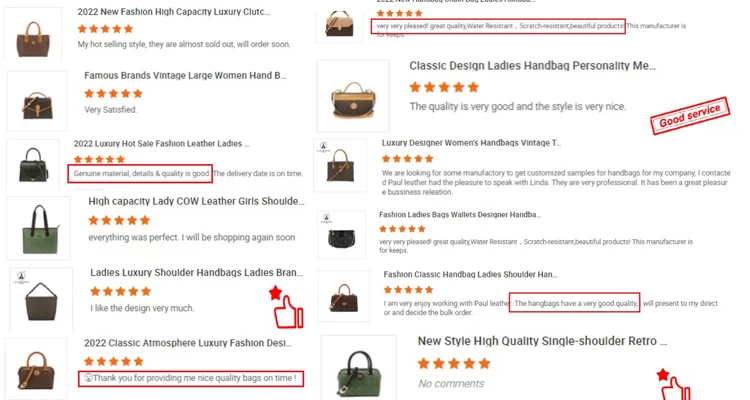
Task: Click the Good service red stamp
Action: [x=690, y=116]
